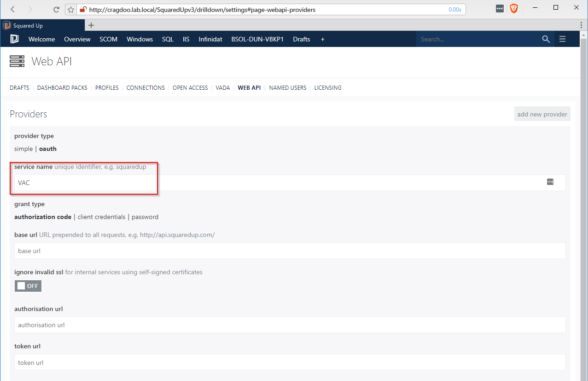This screenshot has height=381, width=588.
Task: Click the Squared Up logo in navbar
Action: click(14, 39)
